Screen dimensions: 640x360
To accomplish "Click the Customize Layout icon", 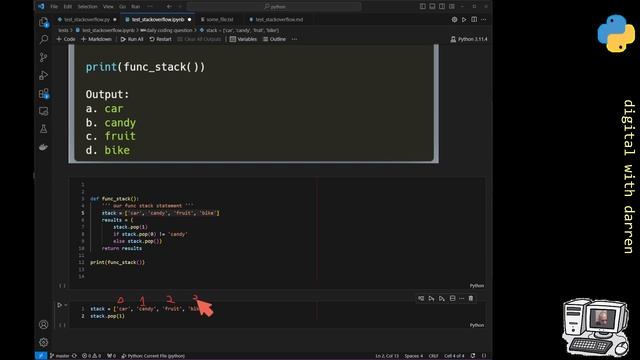I will pyautogui.click(x=452, y=7).
